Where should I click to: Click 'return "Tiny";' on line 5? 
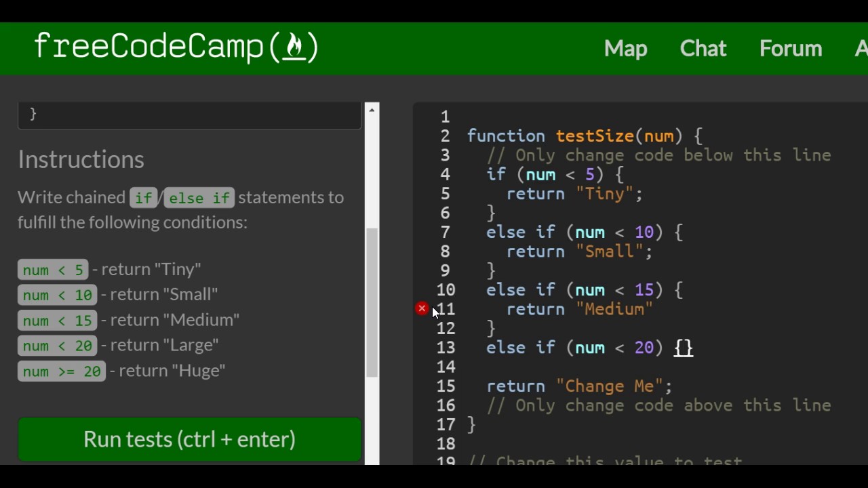tap(574, 194)
